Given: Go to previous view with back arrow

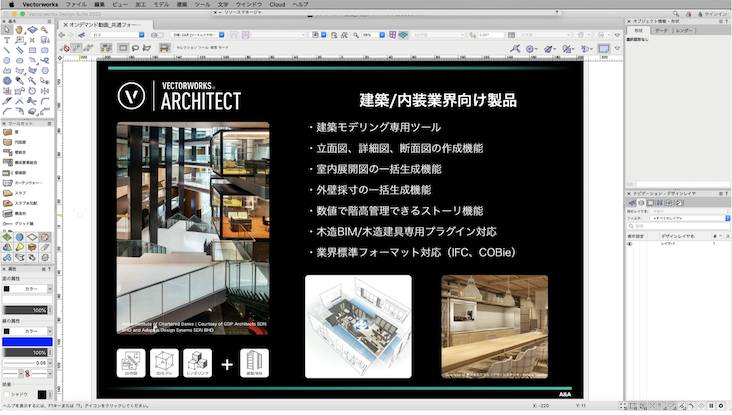Looking at the screenshot, I should click(62, 35).
